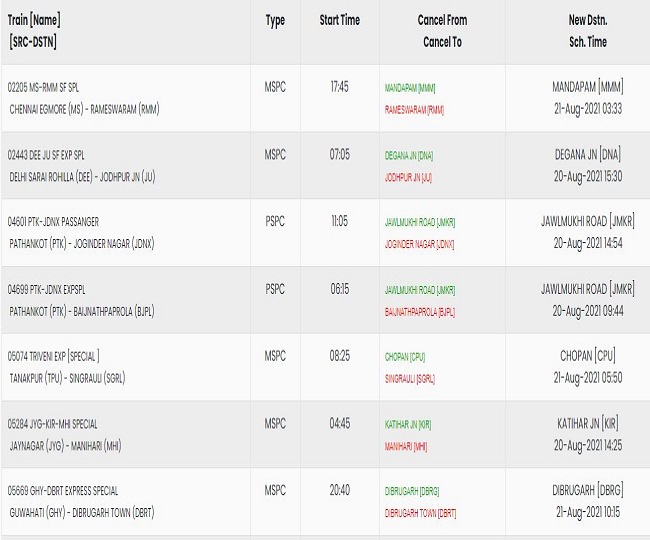This screenshot has height=540, width=650.
Task: Click green DEGANA JN [DNA] station link
Action: tap(409, 155)
